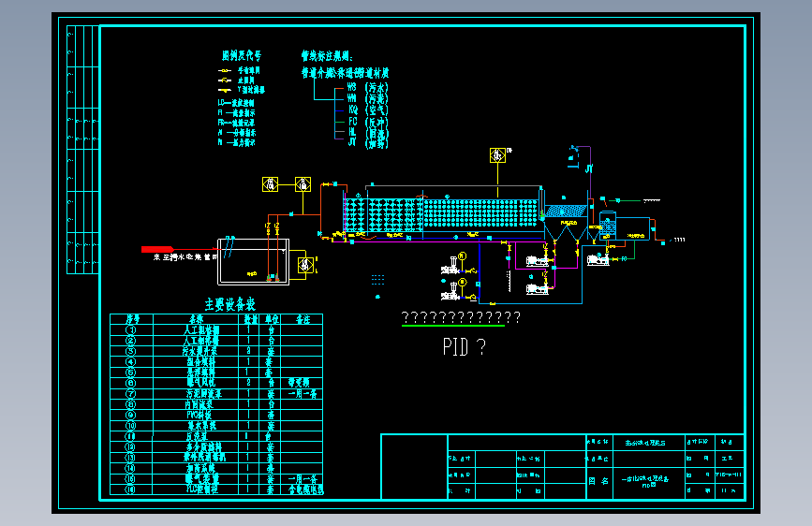Select the red inlet arrow from sewage network
The image size is (812, 526).
click(158, 250)
